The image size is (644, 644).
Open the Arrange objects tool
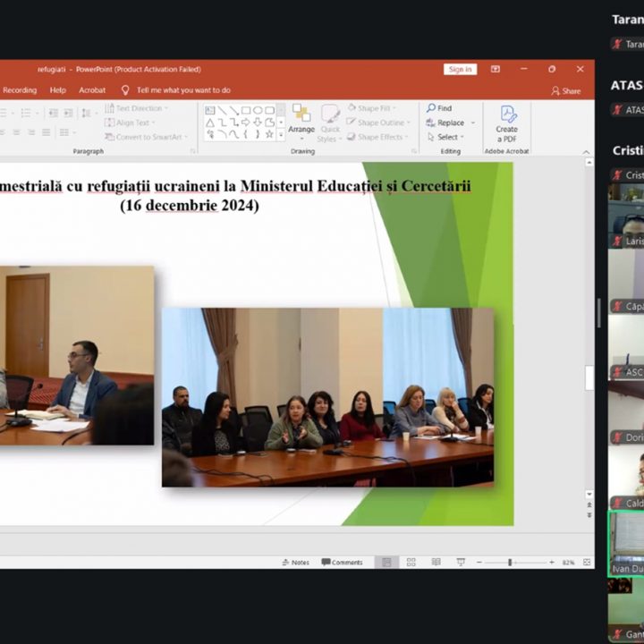tap(301, 122)
